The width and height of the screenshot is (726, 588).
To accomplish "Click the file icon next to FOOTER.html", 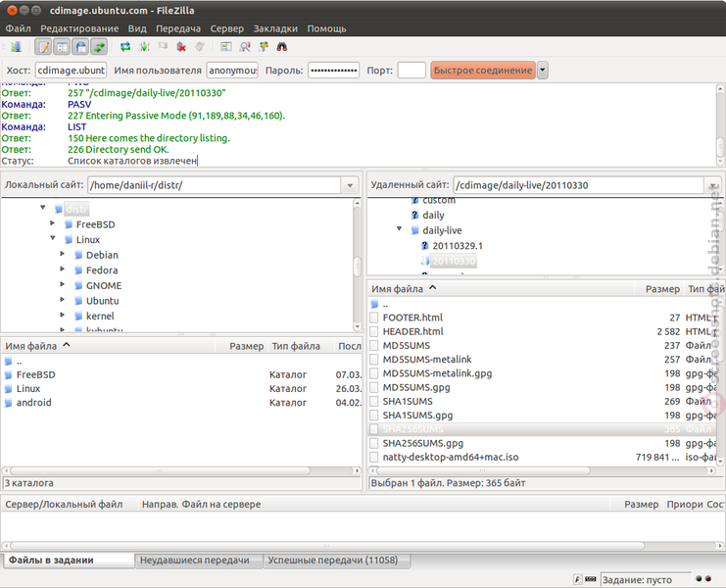I will point(374,318).
